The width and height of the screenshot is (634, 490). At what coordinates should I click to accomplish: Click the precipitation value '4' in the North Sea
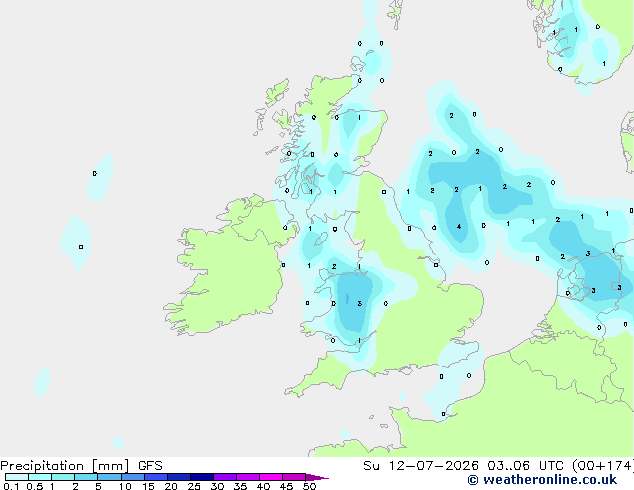pyautogui.click(x=459, y=227)
